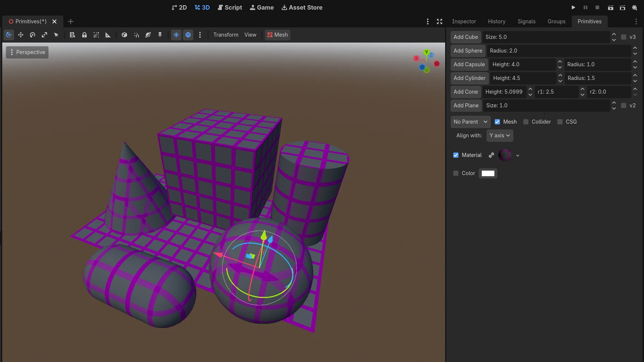Screen dimensions: 644x362
Task: Toggle preview sunlight icon
Action: [176, 35]
